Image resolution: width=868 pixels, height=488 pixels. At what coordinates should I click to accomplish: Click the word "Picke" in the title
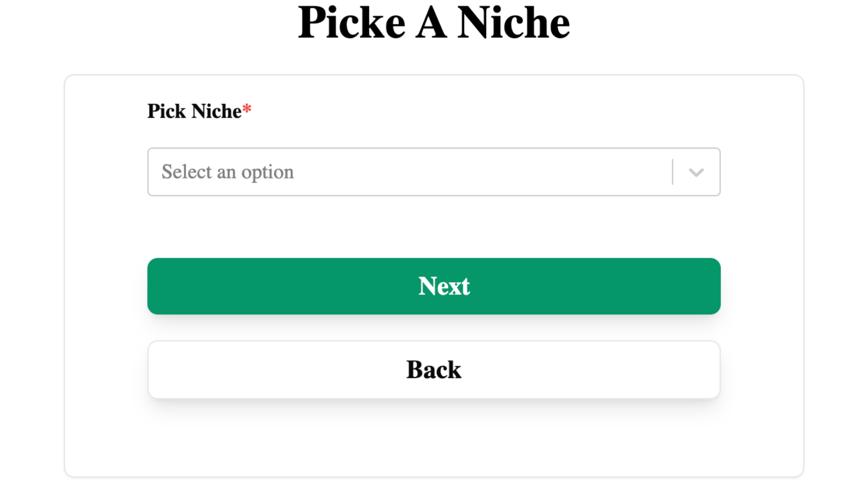(x=352, y=23)
